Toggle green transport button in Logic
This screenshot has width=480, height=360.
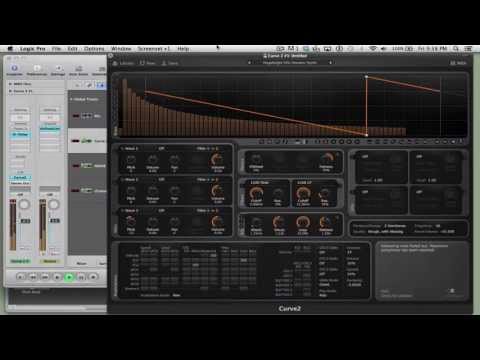pos(69,277)
